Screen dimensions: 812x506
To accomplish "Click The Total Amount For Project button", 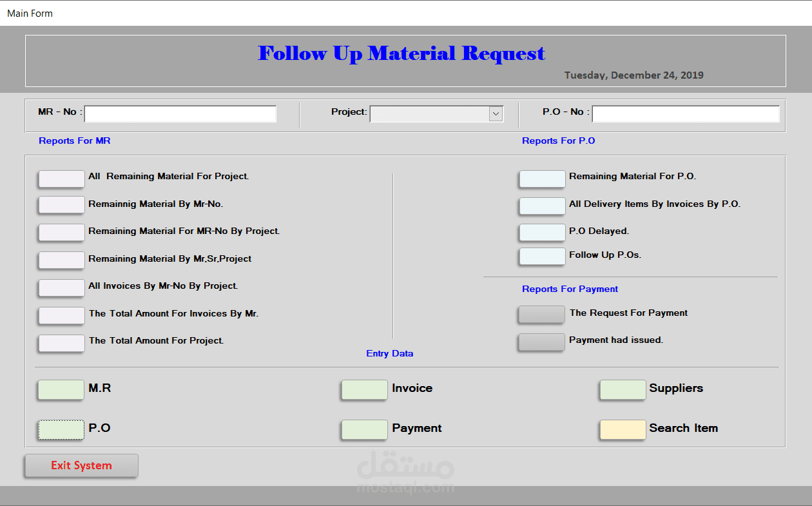I will (61, 343).
